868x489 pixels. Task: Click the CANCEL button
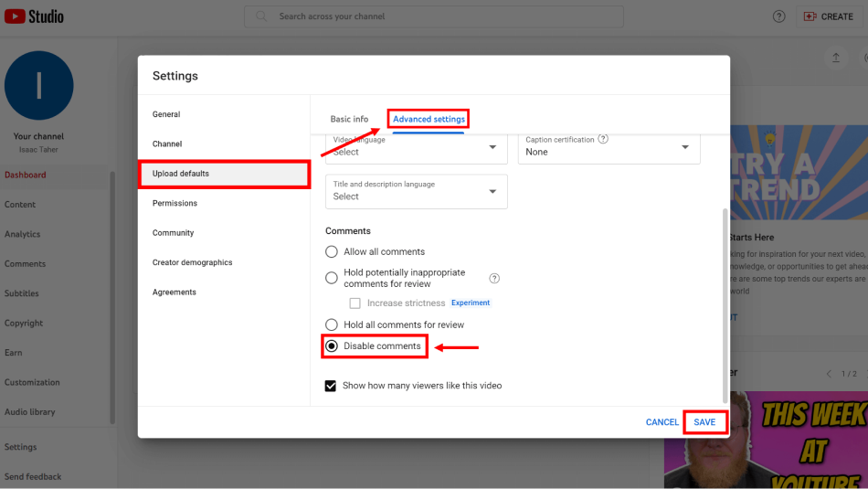(x=662, y=422)
